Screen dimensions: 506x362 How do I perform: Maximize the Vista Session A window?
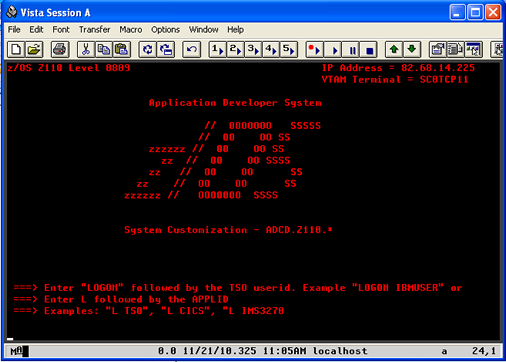click(475, 13)
